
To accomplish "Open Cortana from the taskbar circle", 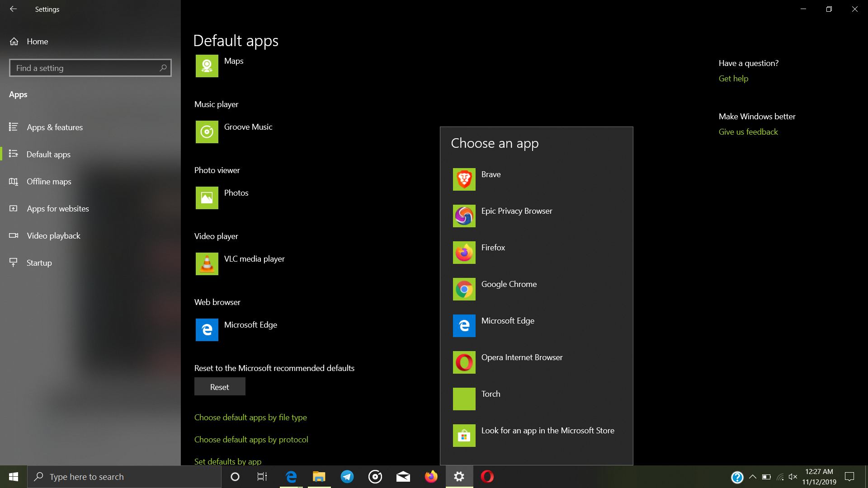I will click(235, 477).
